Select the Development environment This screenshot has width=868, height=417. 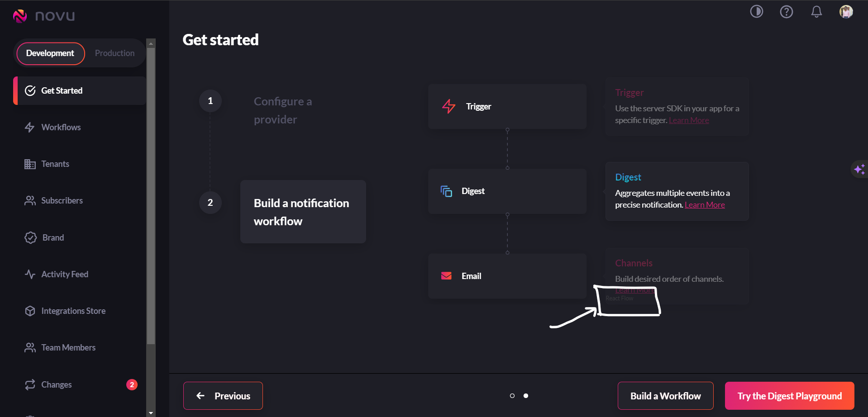point(50,53)
